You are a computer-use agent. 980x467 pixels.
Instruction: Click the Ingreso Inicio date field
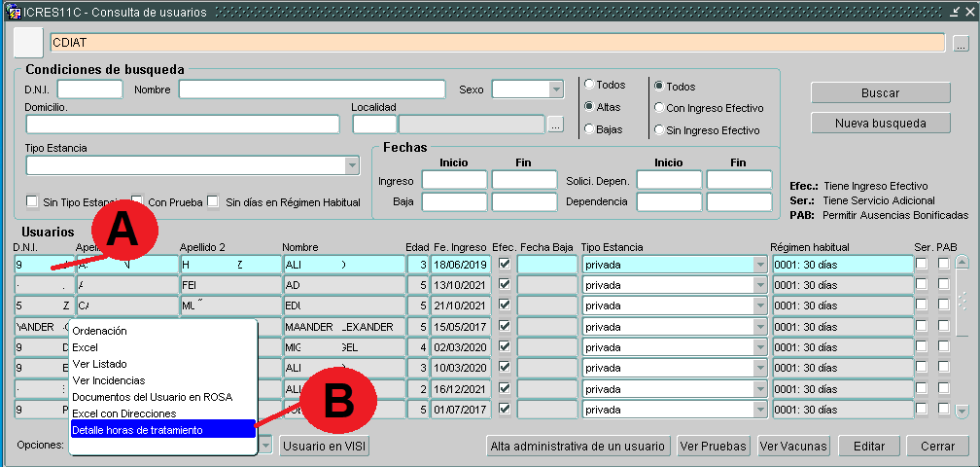[x=453, y=180]
